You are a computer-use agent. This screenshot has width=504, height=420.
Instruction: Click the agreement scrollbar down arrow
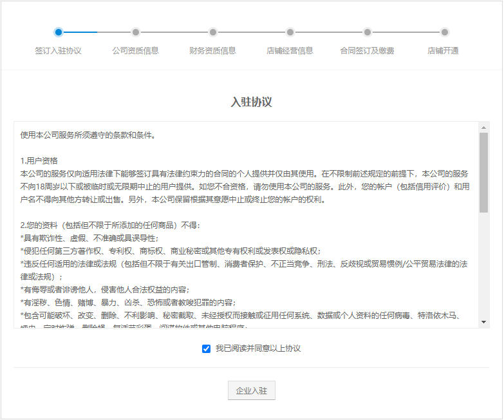tap(483, 321)
